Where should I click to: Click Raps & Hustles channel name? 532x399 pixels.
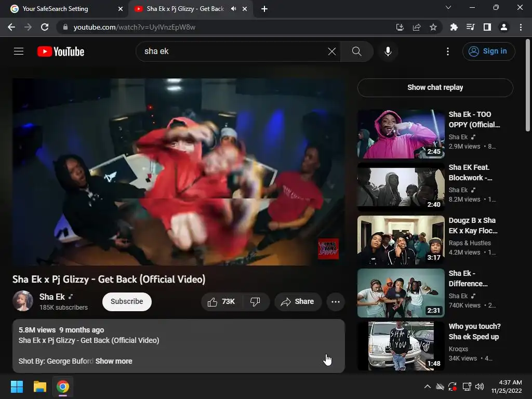click(x=470, y=243)
